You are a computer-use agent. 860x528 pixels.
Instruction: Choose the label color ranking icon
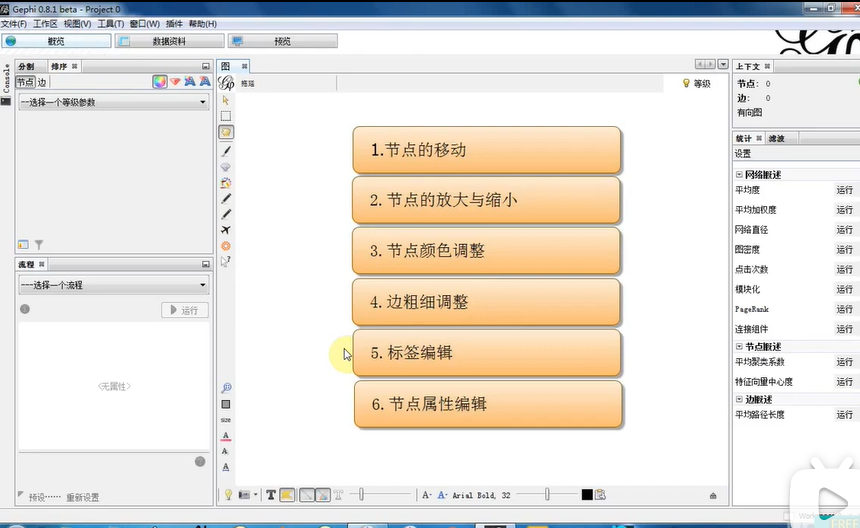190,82
